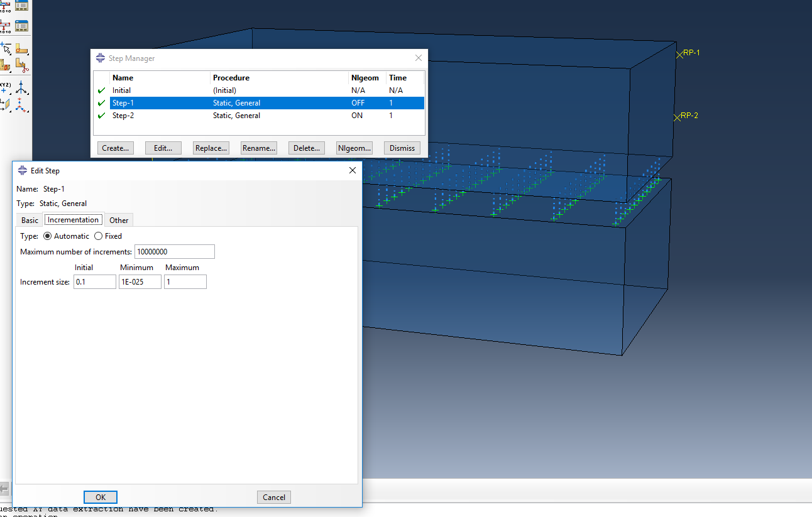Select the scissors cut geometry tool
Screen dimensions: 812x517
(x=22, y=64)
